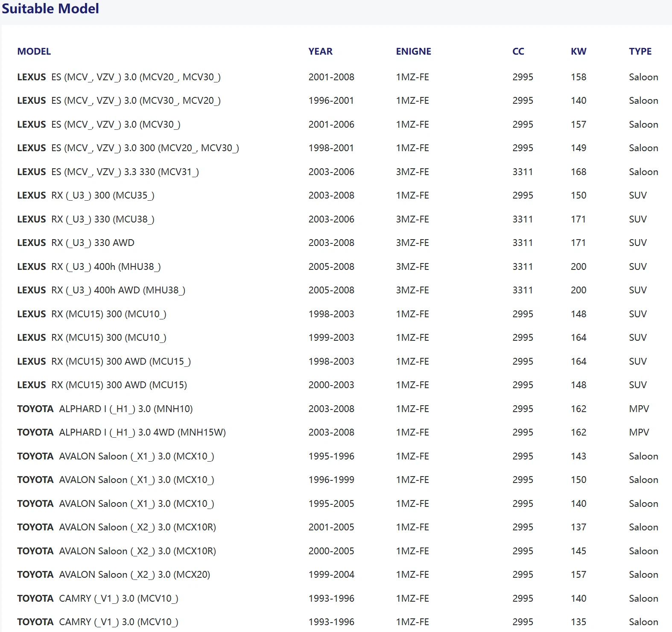This screenshot has width=672, height=632.
Task: Select model 'LEXUS RX 400h (MHU38_)' non-AWD
Action: [x=89, y=267]
